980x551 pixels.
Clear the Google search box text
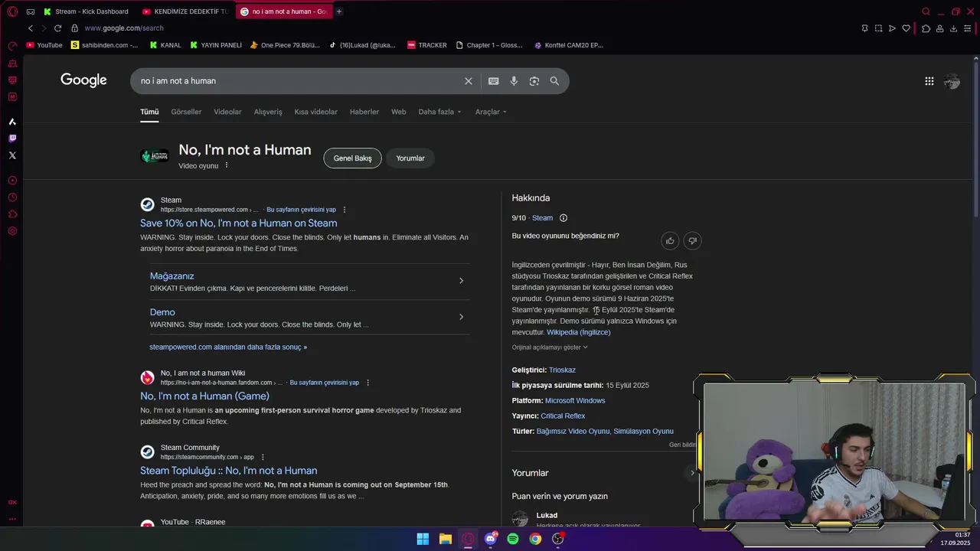coord(469,81)
